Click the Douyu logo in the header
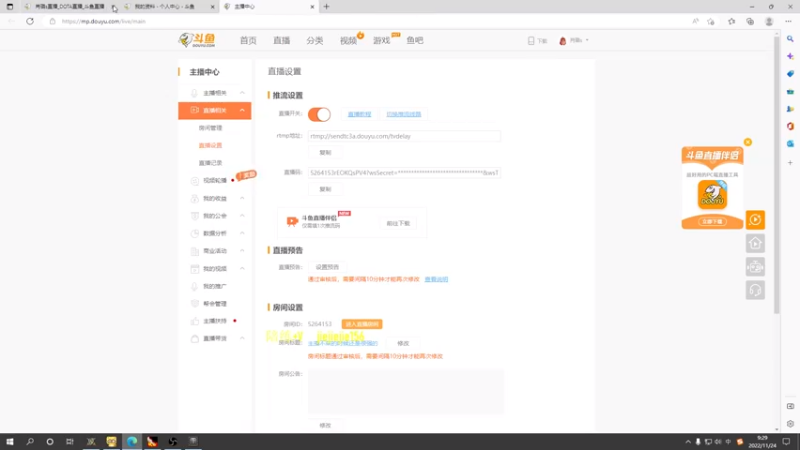This screenshot has height=450, width=800. (197, 40)
